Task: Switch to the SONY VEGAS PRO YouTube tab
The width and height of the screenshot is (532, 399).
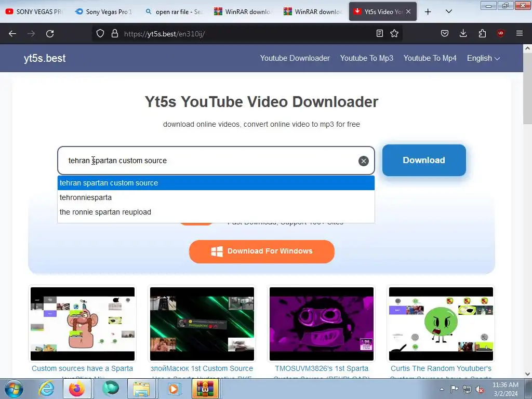Action: [35, 11]
